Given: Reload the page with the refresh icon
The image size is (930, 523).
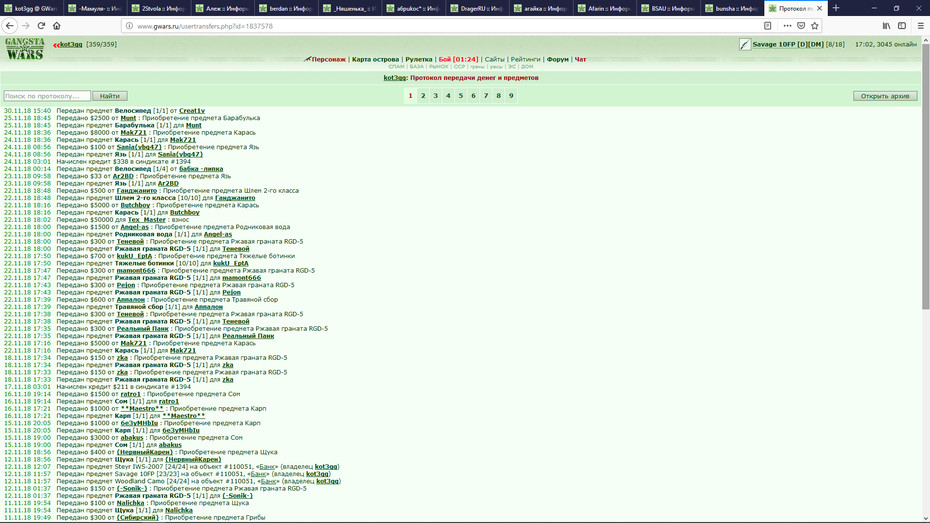Looking at the screenshot, I should 41,25.
